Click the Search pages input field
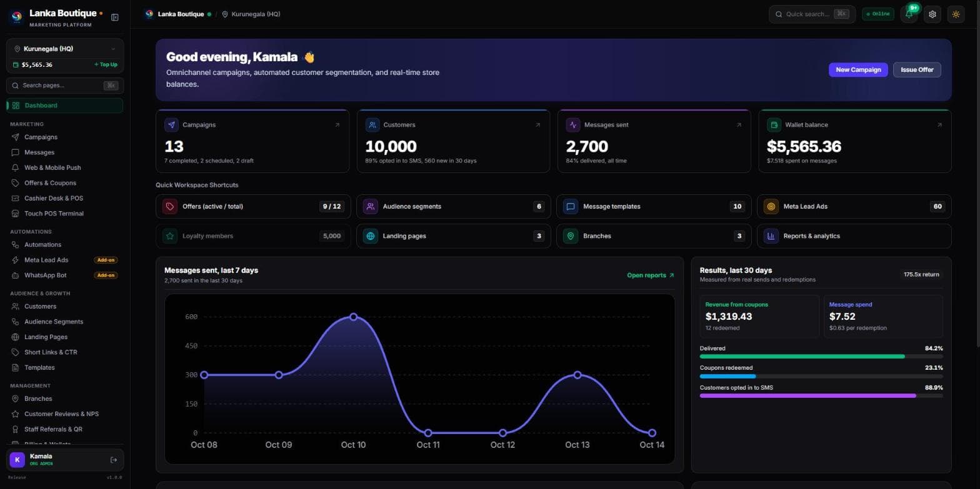 click(65, 86)
